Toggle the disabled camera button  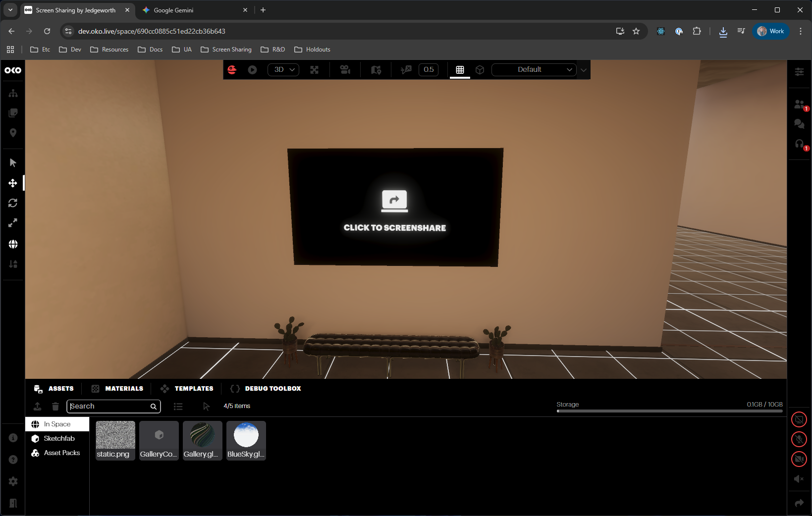coord(799,459)
